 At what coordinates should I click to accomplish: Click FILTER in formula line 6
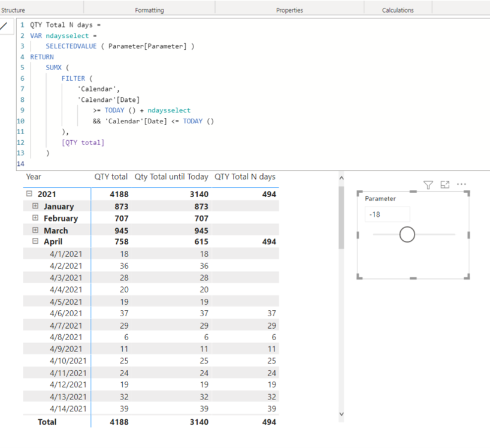(73, 78)
